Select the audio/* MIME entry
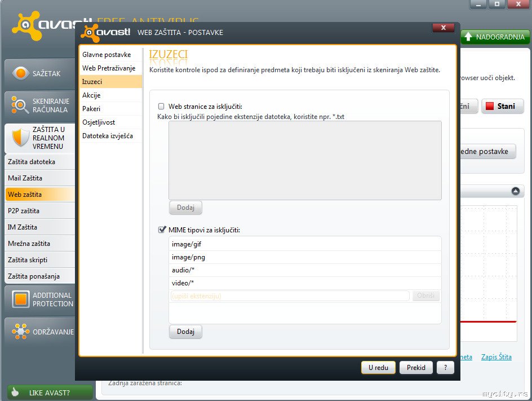The height and width of the screenshot is (401, 532). (x=305, y=270)
